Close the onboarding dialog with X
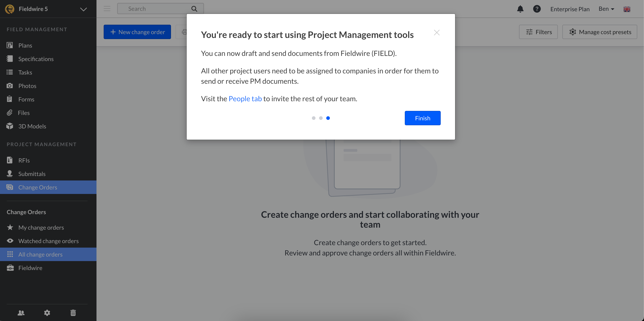 (436, 33)
